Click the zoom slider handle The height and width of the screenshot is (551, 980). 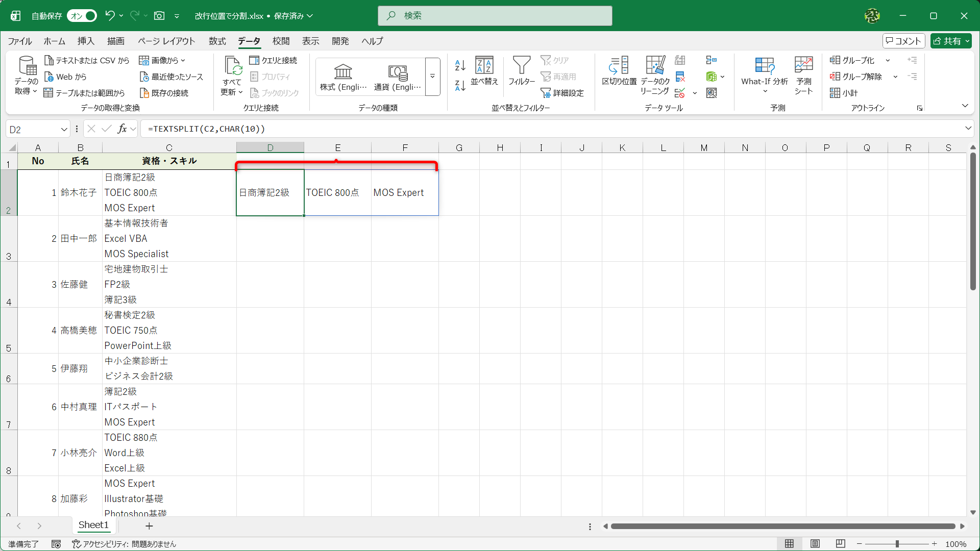pyautogui.click(x=897, y=544)
